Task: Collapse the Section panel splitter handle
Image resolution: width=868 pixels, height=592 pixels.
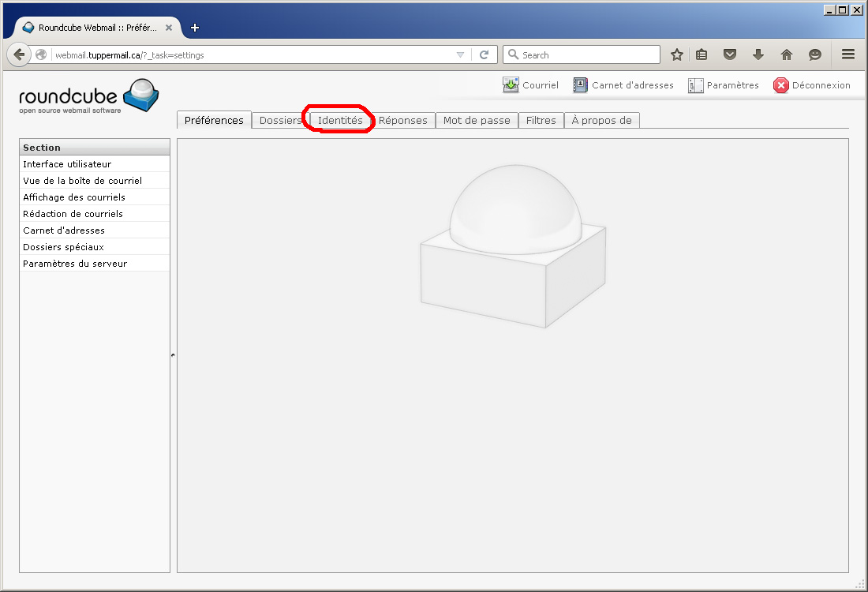Action: (x=173, y=356)
